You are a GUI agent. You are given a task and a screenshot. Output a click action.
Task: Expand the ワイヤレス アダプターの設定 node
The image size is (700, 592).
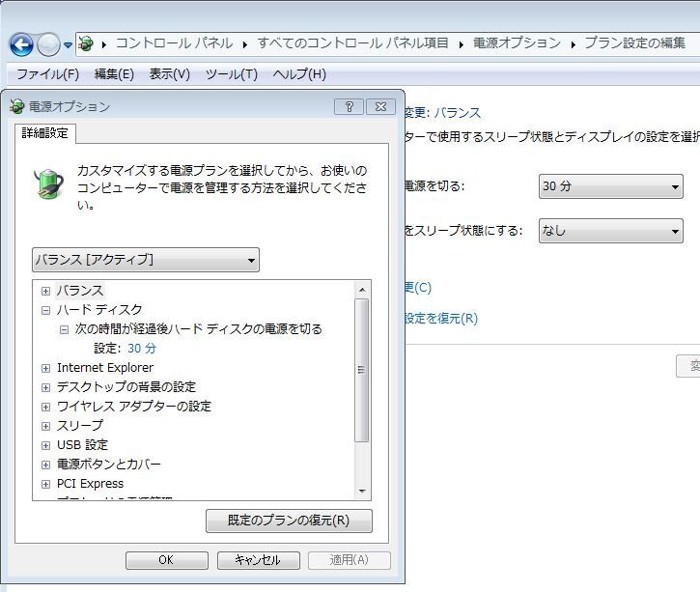tap(45, 407)
